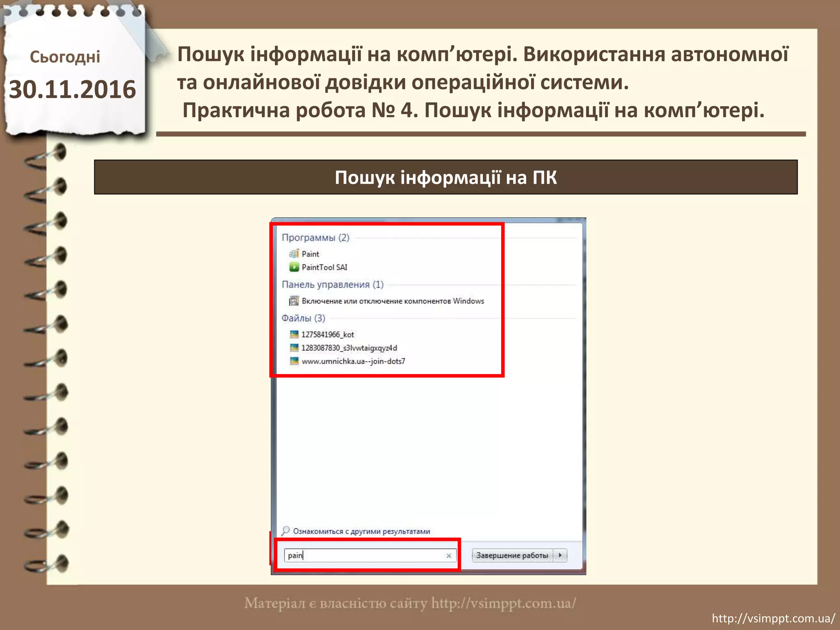
Task: Expand the shutdown options arrow
Action: point(560,555)
